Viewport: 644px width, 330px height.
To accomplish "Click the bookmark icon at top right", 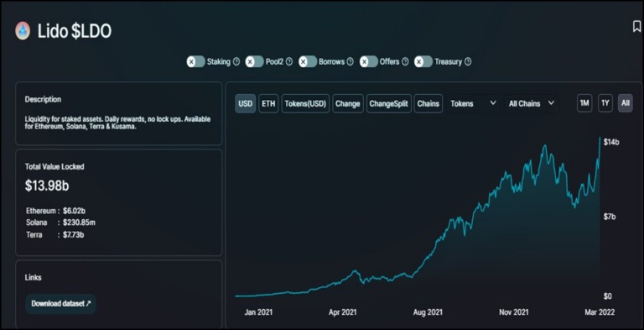I will pos(636,27).
